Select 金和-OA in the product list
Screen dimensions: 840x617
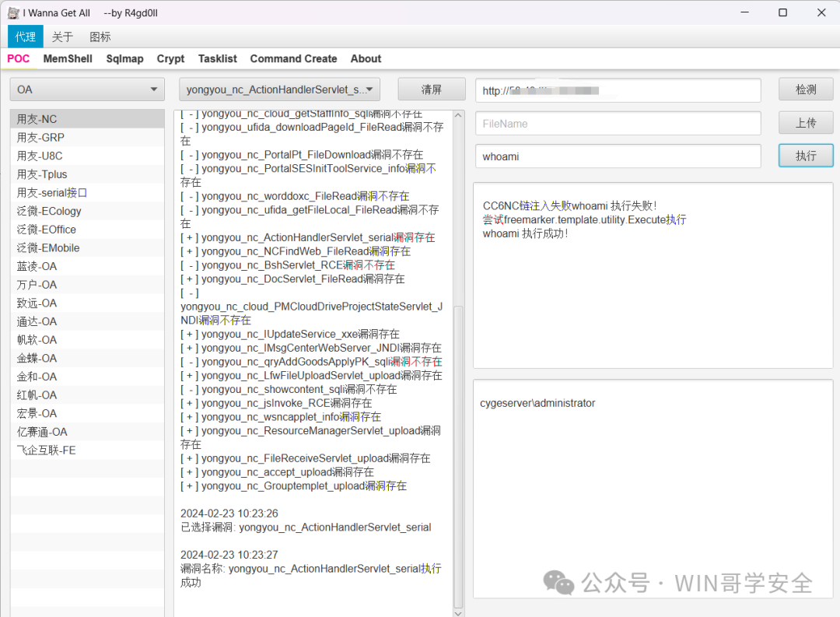pos(87,377)
